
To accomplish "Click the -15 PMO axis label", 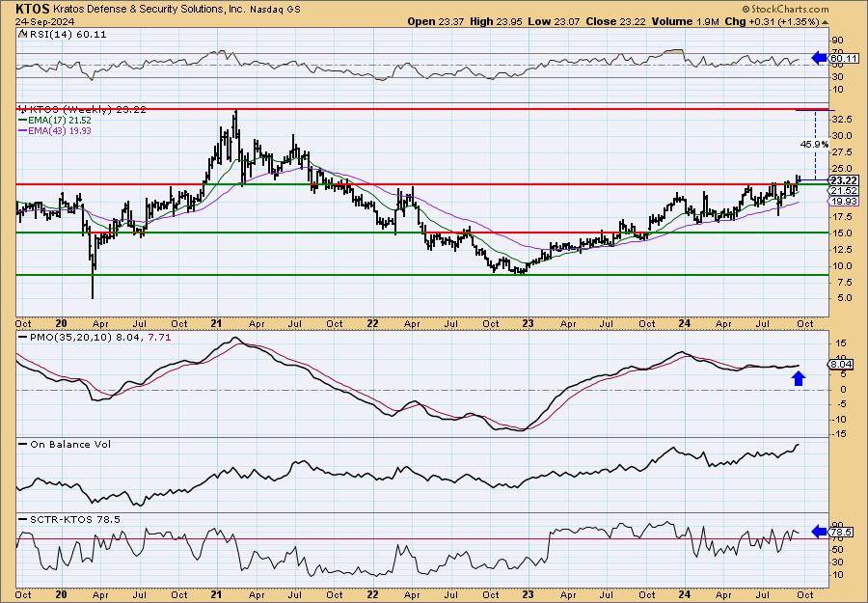I will pyautogui.click(x=839, y=434).
